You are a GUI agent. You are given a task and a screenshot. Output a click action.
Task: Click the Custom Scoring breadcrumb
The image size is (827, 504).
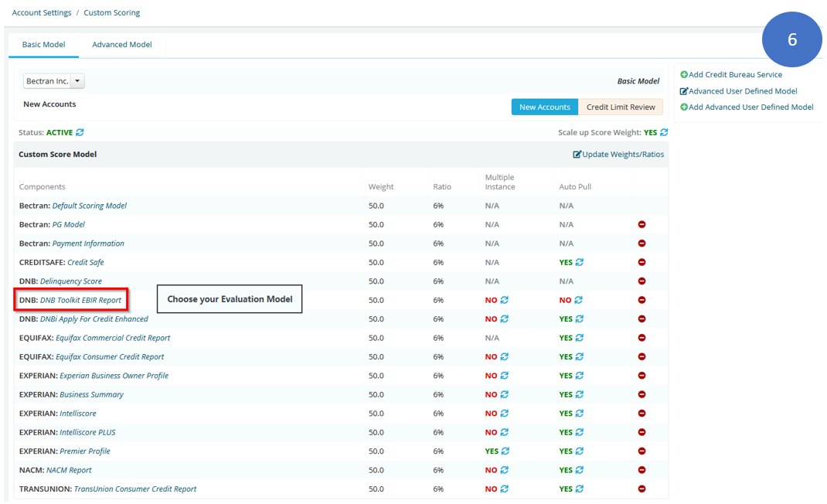(x=112, y=12)
